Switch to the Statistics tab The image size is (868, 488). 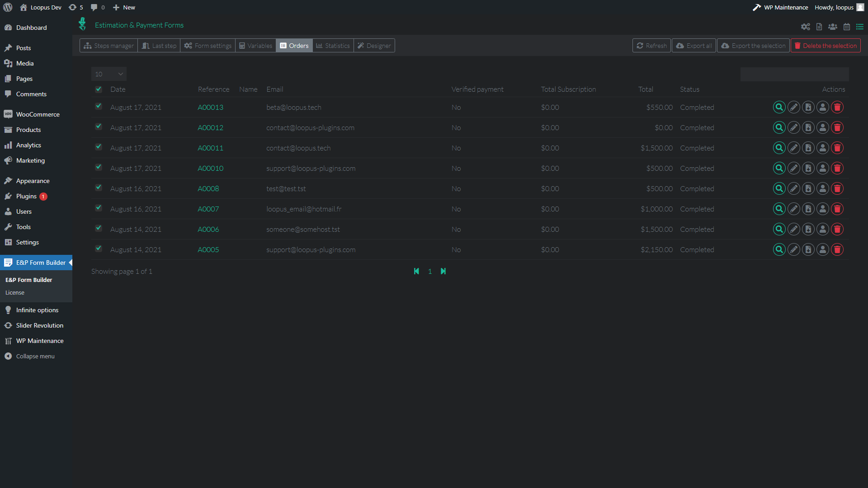coord(333,46)
